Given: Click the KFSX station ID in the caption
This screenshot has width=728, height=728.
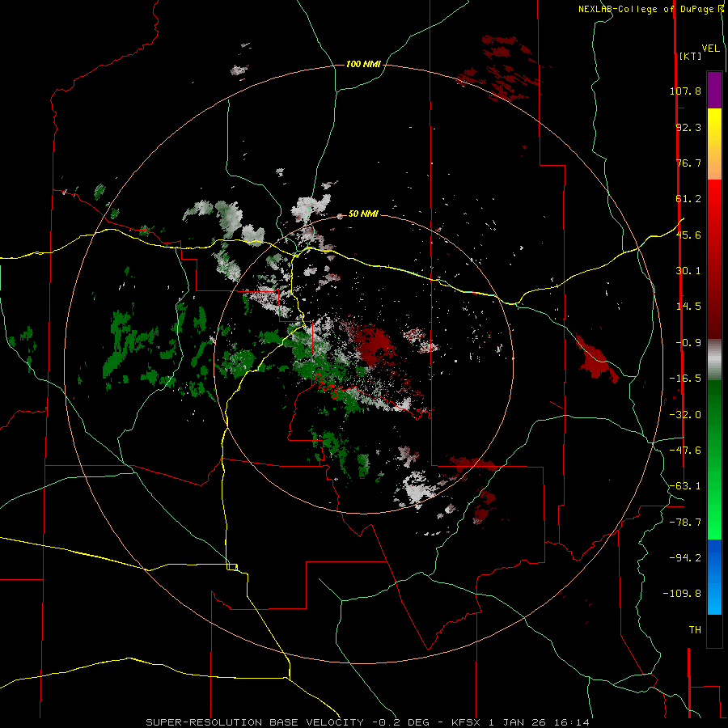Looking at the screenshot, I should (467, 722).
